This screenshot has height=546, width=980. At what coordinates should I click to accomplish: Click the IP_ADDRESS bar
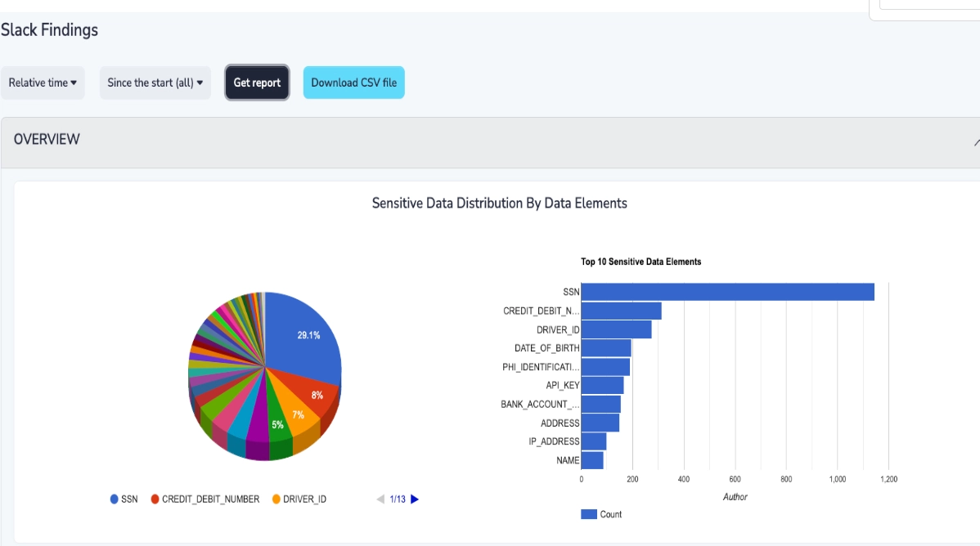pyautogui.click(x=594, y=441)
